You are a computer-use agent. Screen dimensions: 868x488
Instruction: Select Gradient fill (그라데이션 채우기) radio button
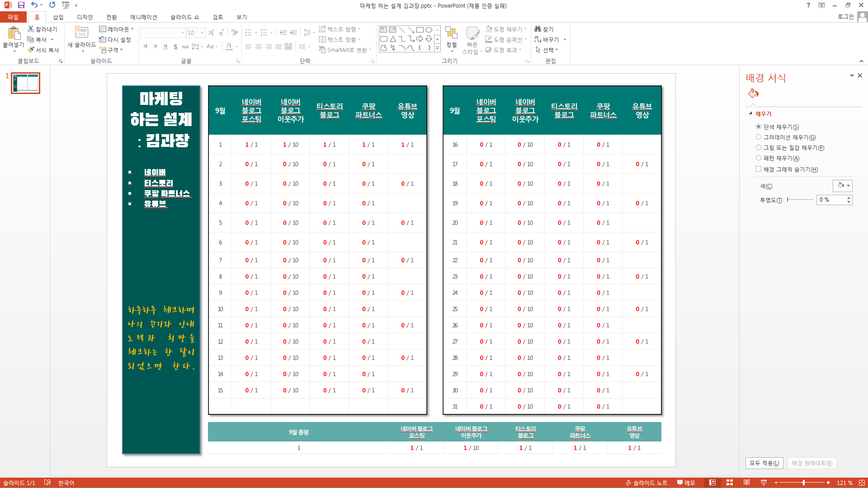click(x=759, y=137)
